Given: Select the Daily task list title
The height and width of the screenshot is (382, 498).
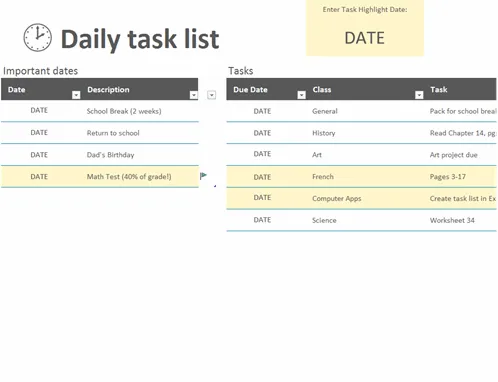Looking at the screenshot, I should (140, 39).
